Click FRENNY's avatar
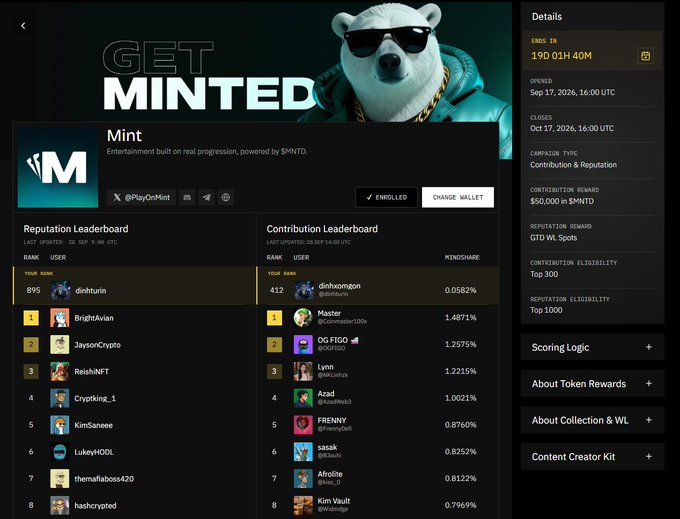Image resolution: width=680 pixels, height=519 pixels. click(x=303, y=425)
